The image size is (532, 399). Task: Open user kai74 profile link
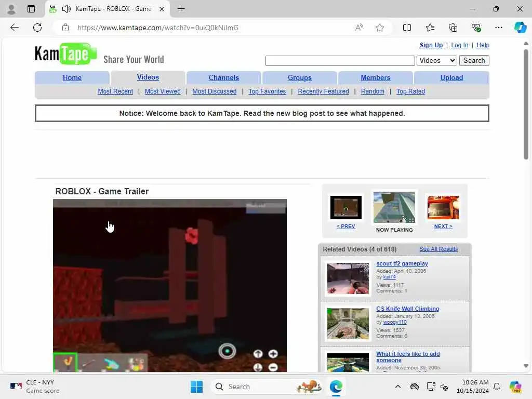[x=389, y=277]
